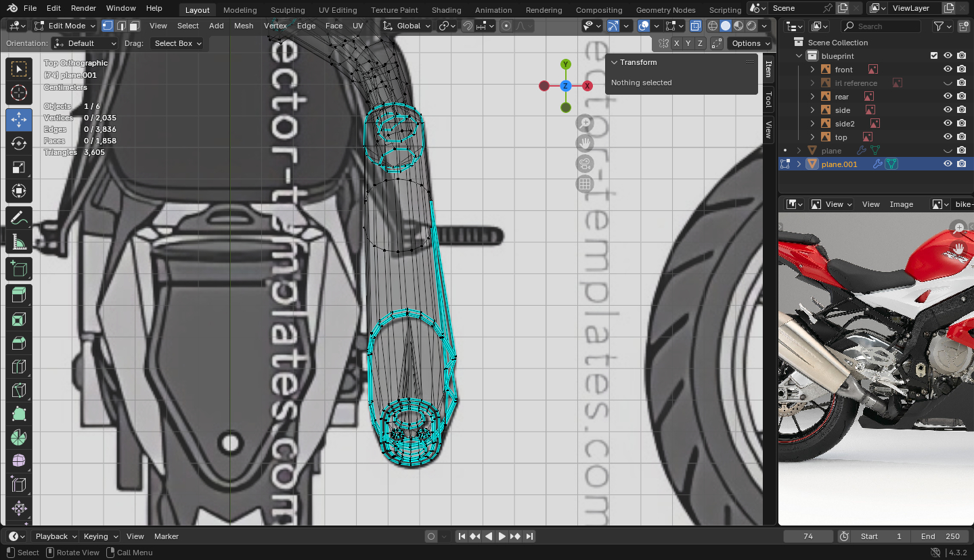Viewport: 974px width, 560px height.
Task: Switch to vertex select mode
Action: click(108, 26)
